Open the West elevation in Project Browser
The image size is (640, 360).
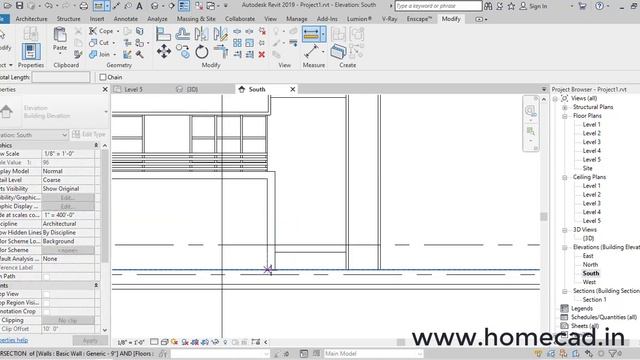click(x=589, y=282)
